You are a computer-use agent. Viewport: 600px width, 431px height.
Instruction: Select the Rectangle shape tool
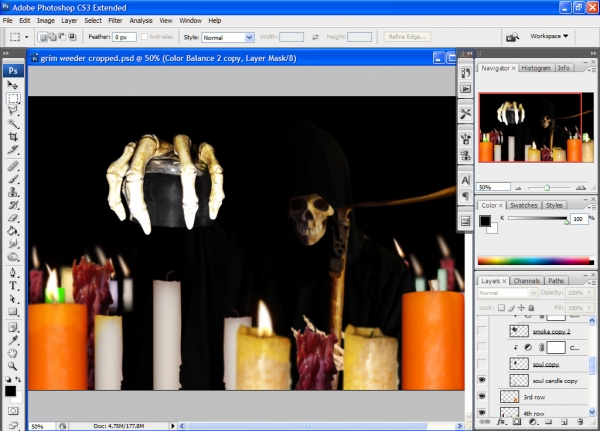click(13, 312)
